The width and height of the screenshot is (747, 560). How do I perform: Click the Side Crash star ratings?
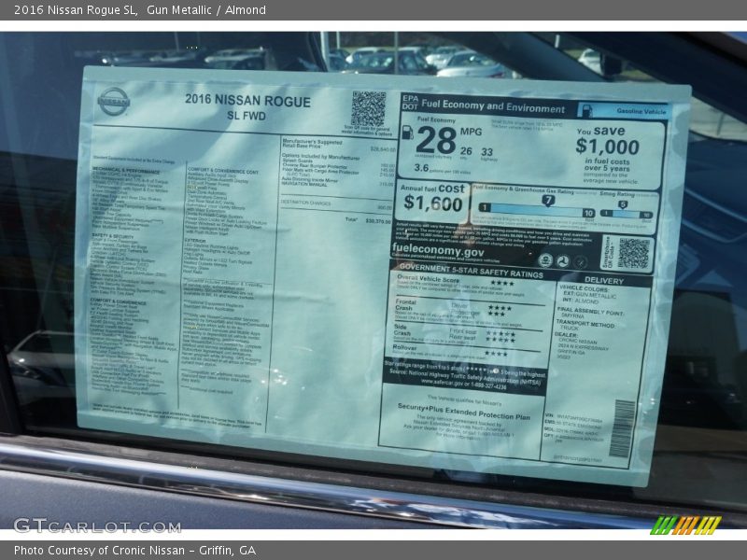tap(500, 337)
